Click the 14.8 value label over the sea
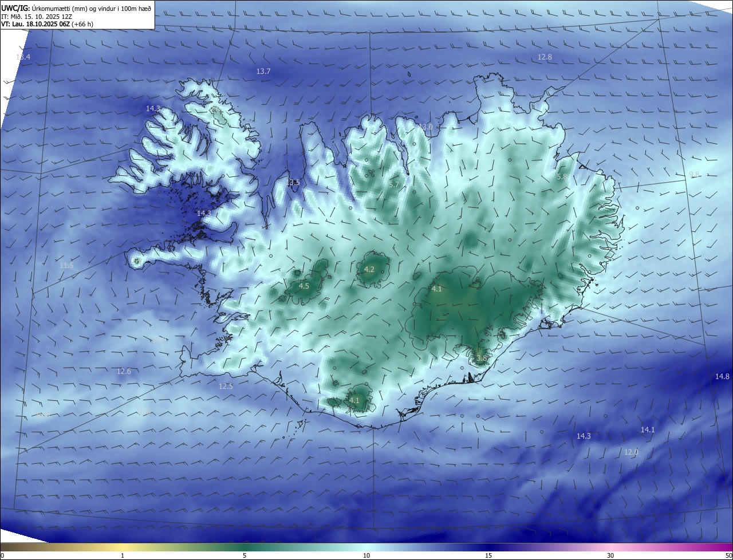 [x=722, y=376]
